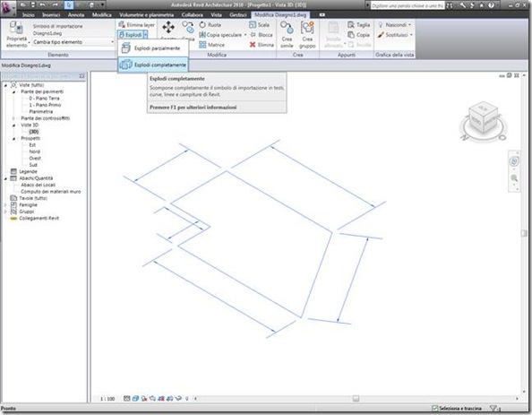
Task: Click the help question mark icon
Action: click(x=492, y=5)
